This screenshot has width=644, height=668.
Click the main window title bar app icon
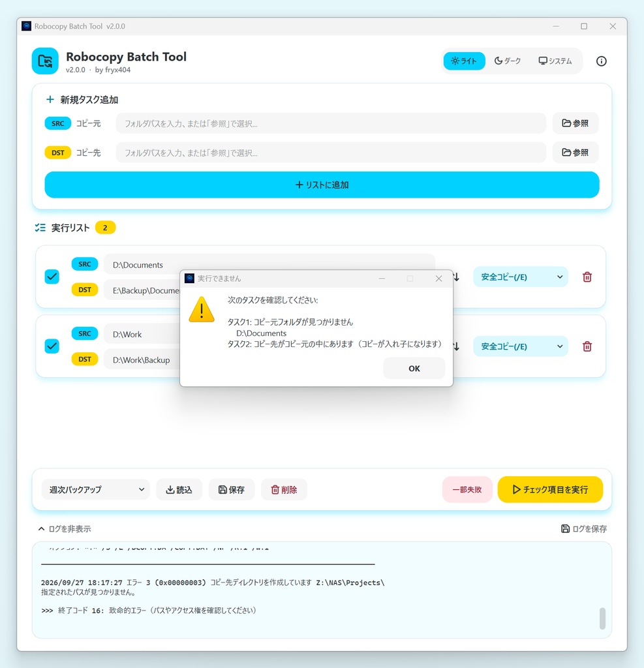coord(26,26)
